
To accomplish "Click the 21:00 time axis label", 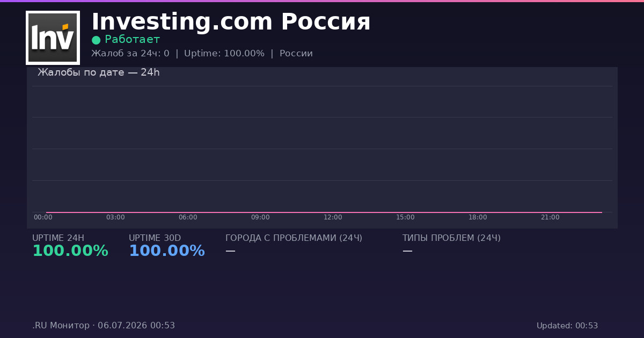I will click(x=550, y=217).
